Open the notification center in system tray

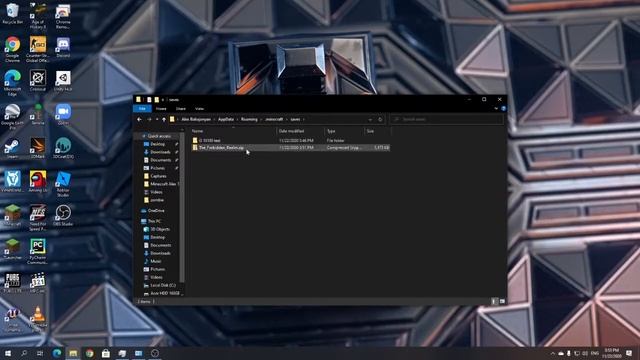tap(629, 353)
